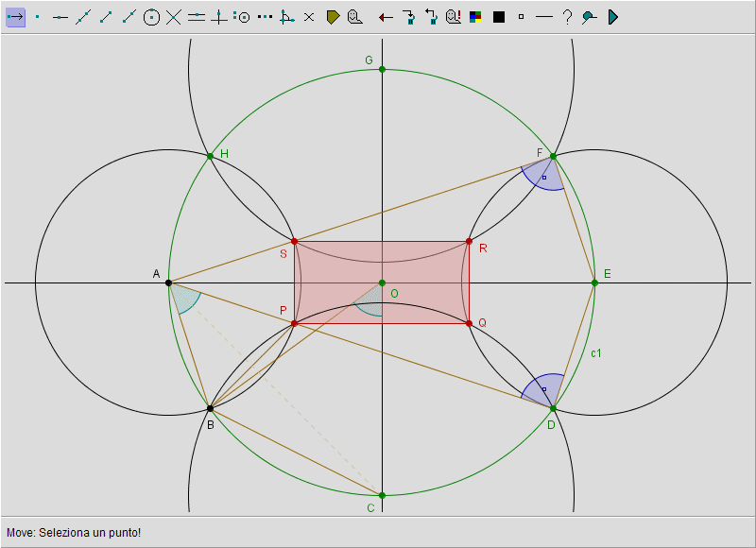The image size is (756, 548).
Task: Click the teal angle sector at A
Action: [x=185, y=299]
